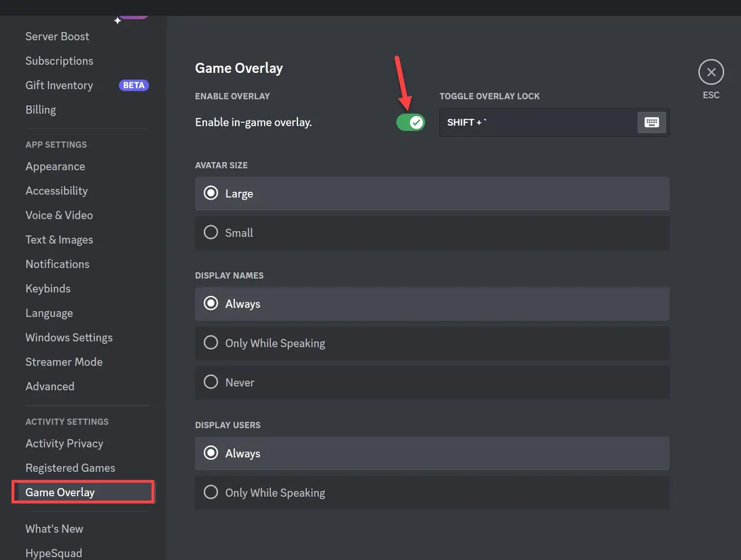Viewport: 741px width, 560px height.
Task: Toggle the Enable in-game overlay switch
Action: pyautogui.click(x=410, y=122)
